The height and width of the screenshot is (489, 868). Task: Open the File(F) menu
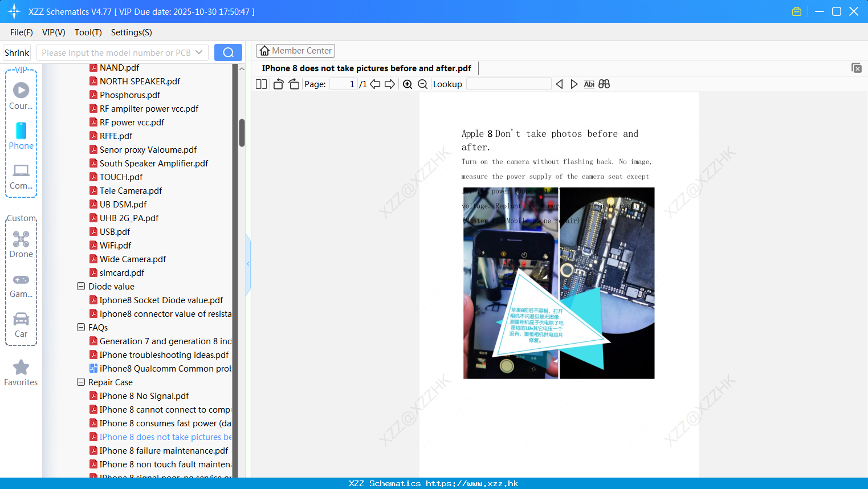click(x=22, y=32)
